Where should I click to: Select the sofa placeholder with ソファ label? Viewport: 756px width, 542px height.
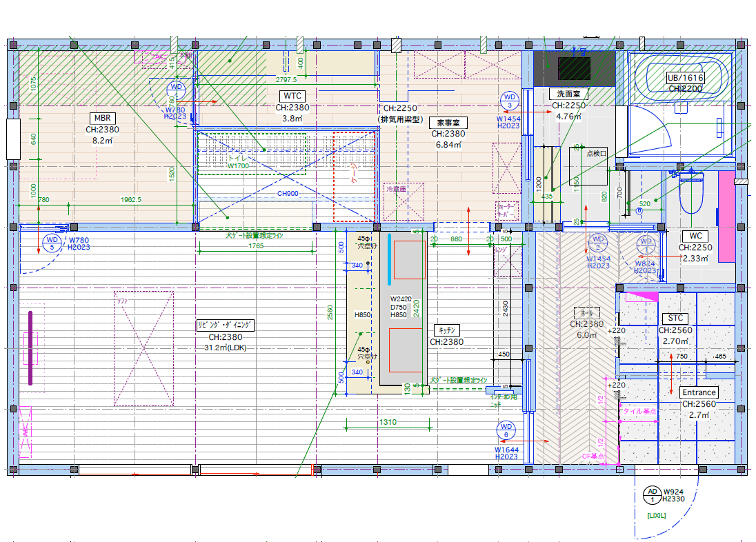pos(143,348)
